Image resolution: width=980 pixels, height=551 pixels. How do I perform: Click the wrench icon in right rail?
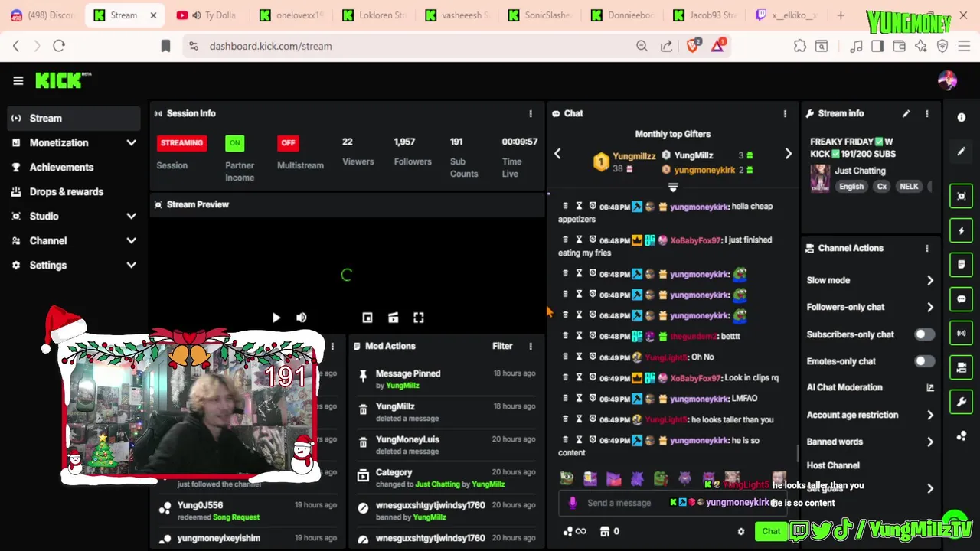click(962, 401)
